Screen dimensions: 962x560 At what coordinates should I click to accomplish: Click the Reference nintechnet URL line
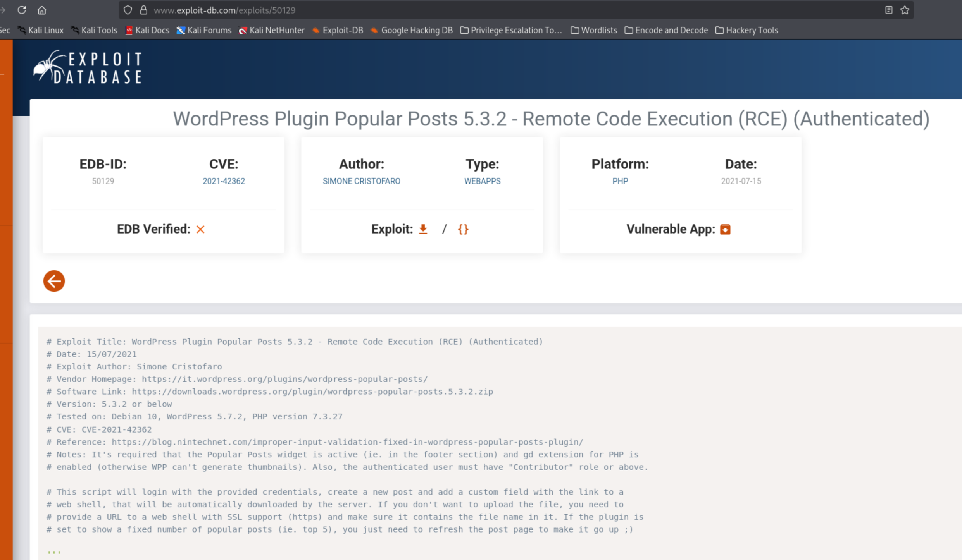315,442
